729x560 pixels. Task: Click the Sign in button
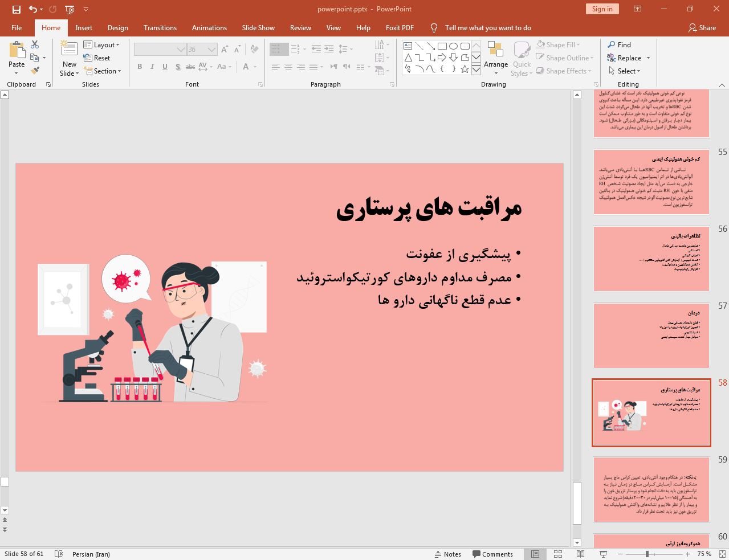tap(602, 9)
